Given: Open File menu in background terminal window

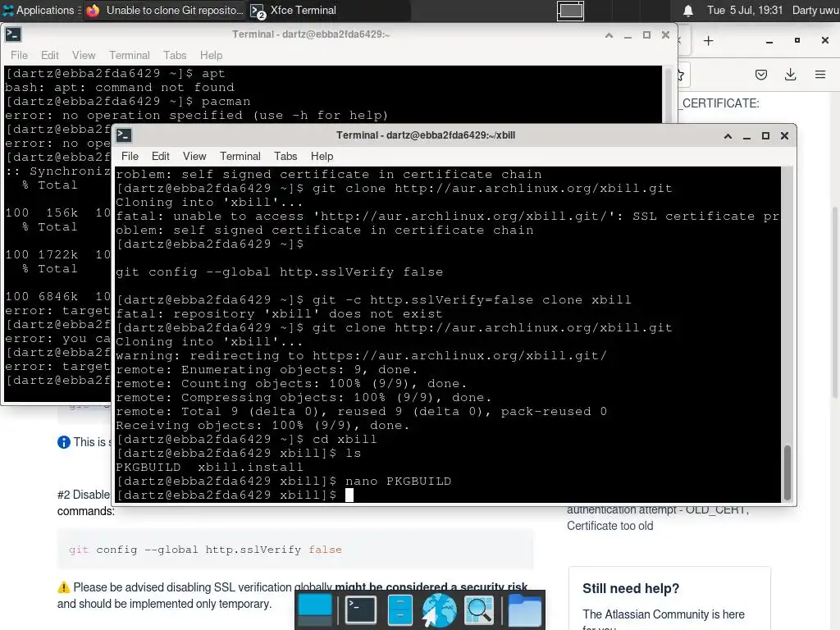Looking at the screenshot, I should (20, 55).
